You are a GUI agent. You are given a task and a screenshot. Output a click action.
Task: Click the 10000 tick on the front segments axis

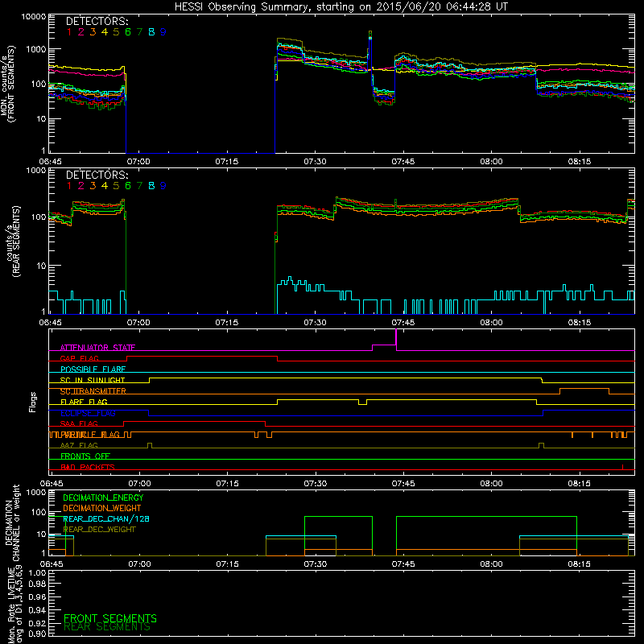34,17
